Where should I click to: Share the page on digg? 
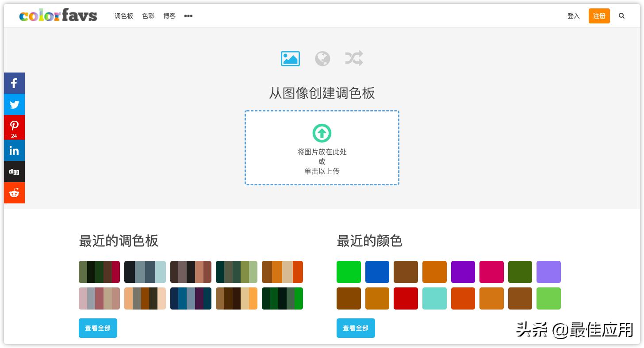[14, 172]
